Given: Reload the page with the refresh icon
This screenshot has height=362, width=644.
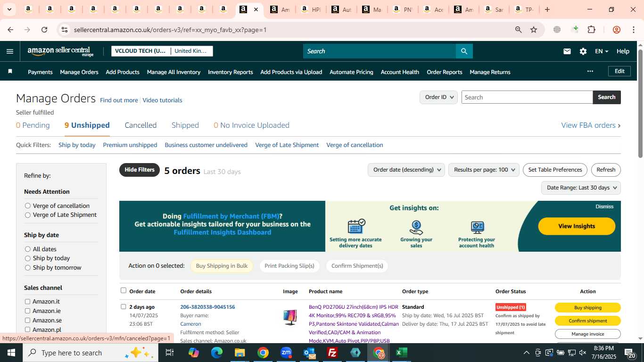Looking at the screenshot, I should [44, 30].
